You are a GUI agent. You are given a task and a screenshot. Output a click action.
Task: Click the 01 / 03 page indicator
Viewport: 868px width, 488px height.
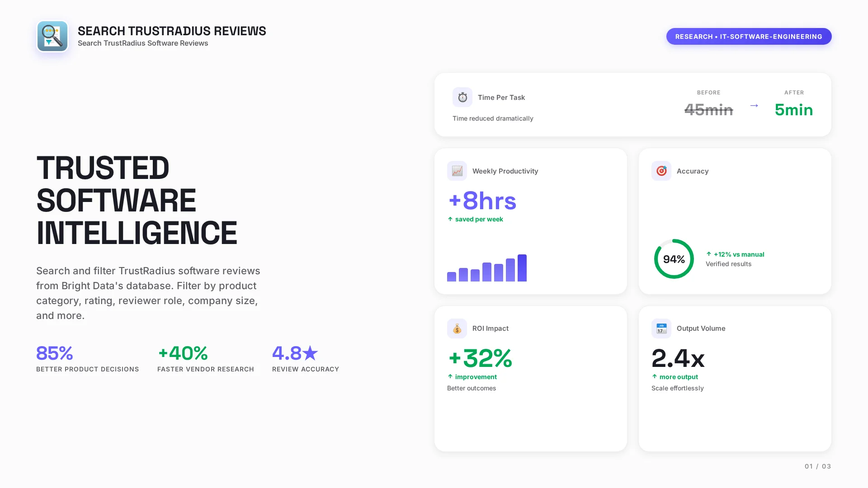tap(817, 466)
